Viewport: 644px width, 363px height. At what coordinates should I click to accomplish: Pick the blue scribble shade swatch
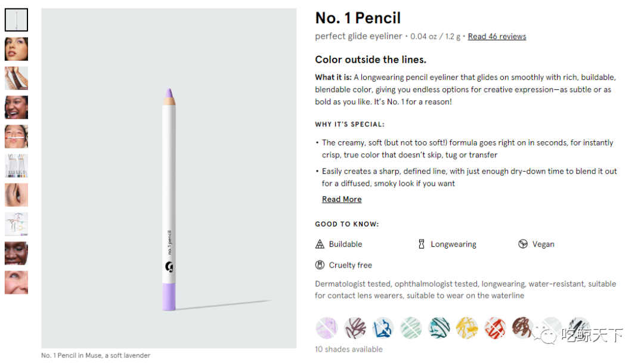pyautogui.click(x=383, y=328)
